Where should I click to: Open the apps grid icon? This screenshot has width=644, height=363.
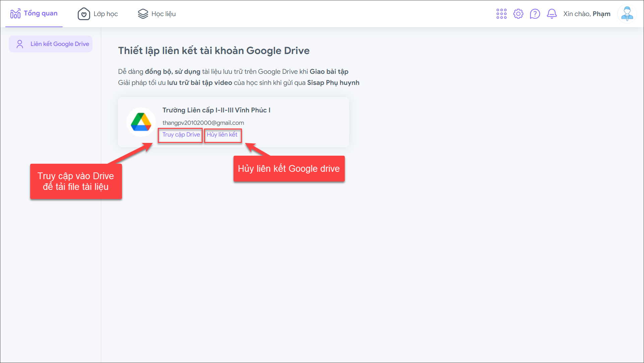pyautogui.click(x=501, y=14)
